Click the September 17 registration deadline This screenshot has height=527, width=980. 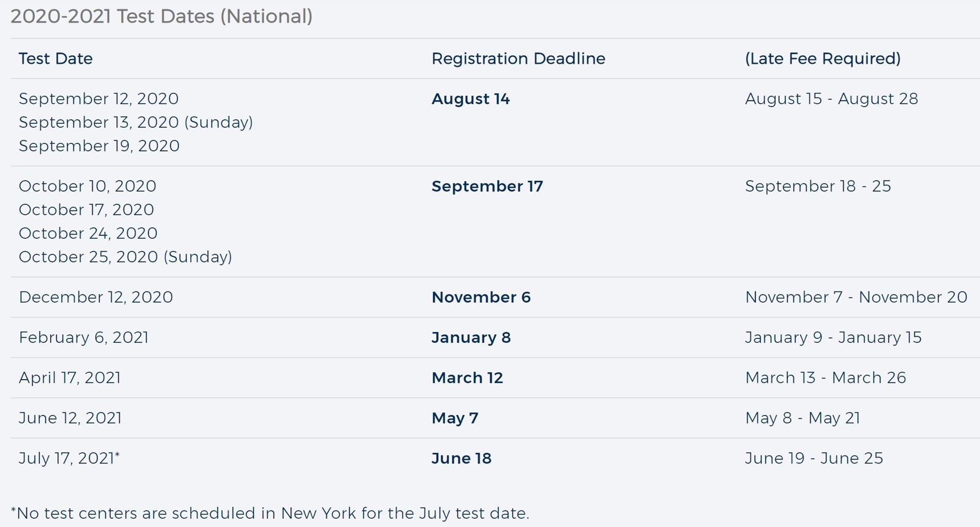[x=487, y=186]
